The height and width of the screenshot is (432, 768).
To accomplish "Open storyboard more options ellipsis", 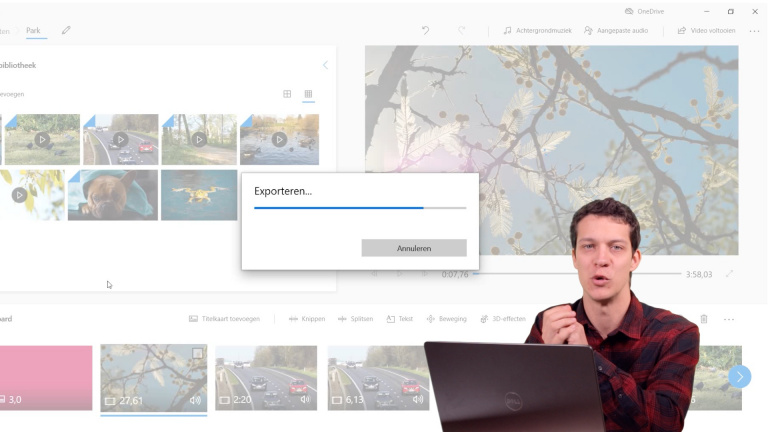I will 729,319.
